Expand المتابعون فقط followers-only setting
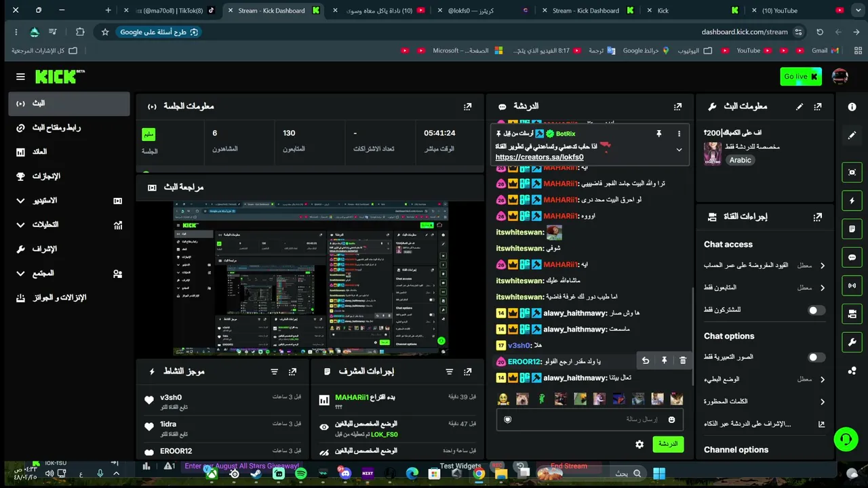This screenshot has width=868, height=488. point(764,287)
